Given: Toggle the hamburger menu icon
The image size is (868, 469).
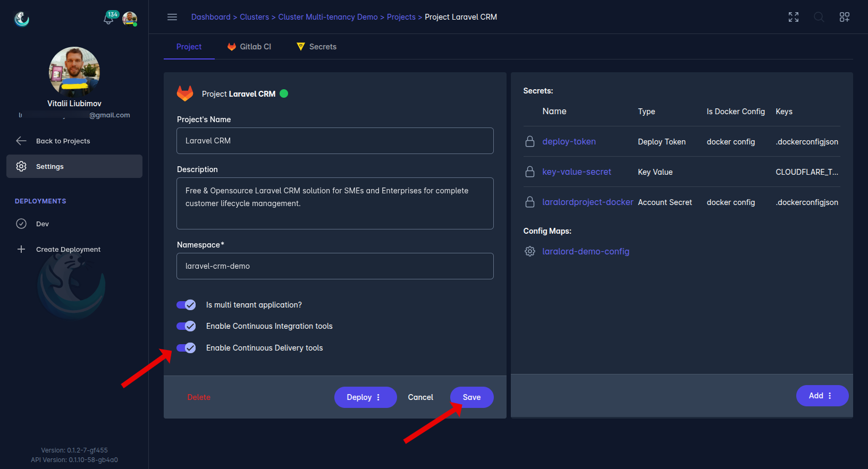Looking at the screenshot, I should pyautogui.click(x=172, y=17).
